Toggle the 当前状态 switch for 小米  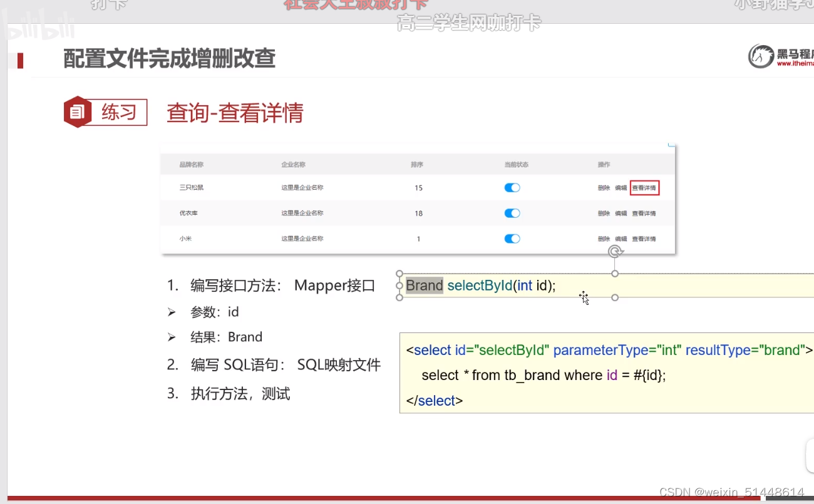(512, 239)
